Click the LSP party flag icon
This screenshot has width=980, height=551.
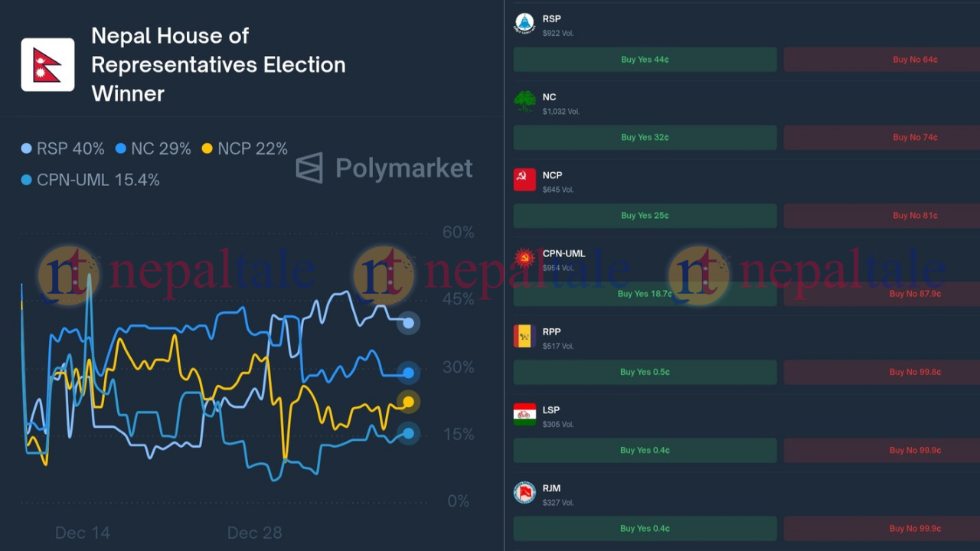pyautogui.click(x=524, y=415)
